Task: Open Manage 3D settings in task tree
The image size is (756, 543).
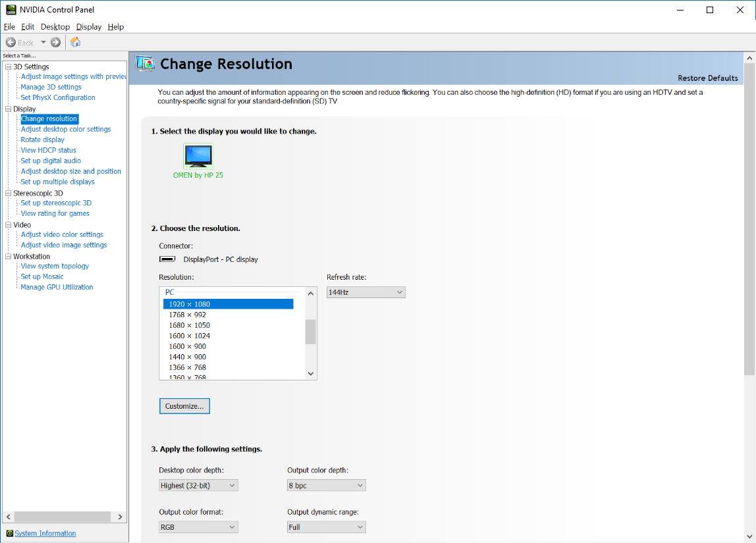Action: click(51, 87)
